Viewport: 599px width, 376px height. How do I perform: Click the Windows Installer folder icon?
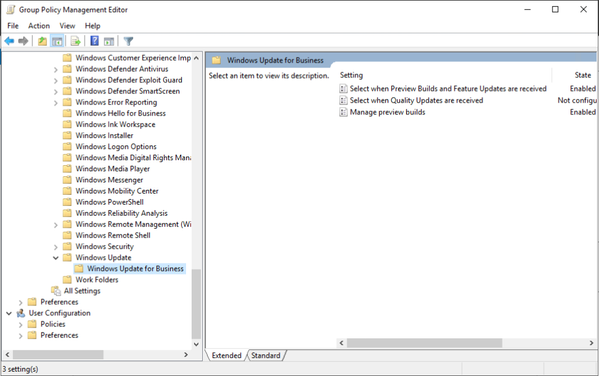click(67, 136)
